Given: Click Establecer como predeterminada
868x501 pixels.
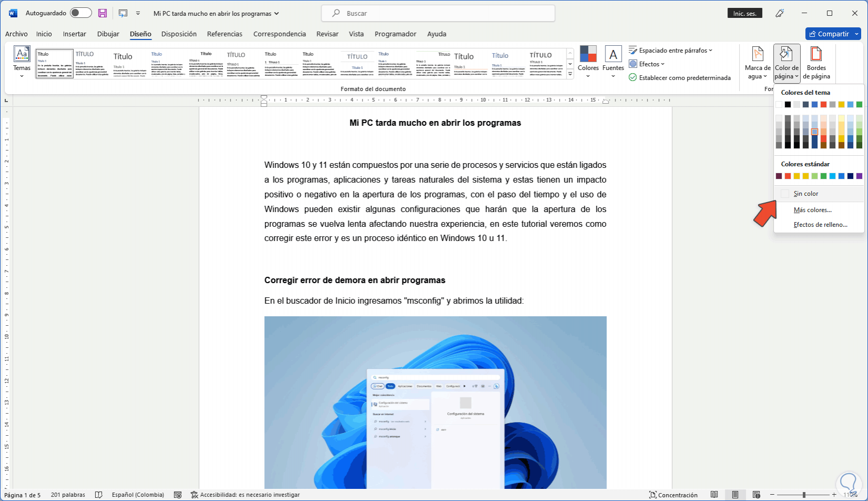Looking at the screenshot, I should tap(680, 78).
